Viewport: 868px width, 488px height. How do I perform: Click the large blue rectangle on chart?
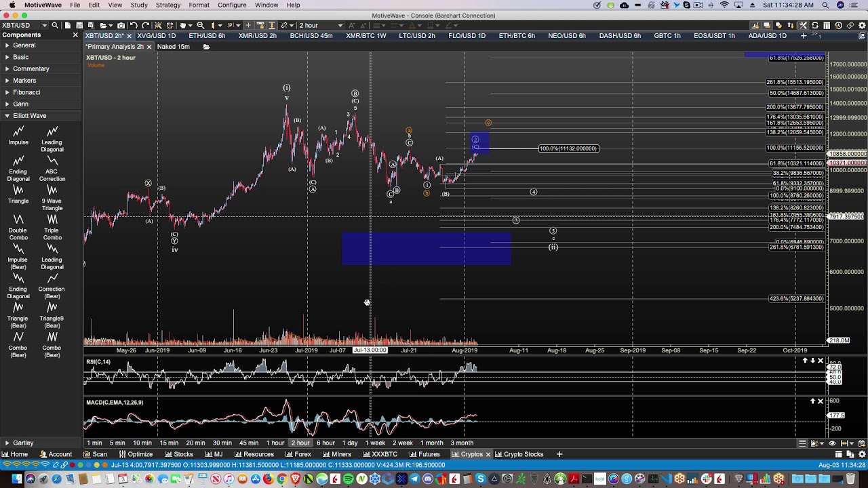(426, 249)
